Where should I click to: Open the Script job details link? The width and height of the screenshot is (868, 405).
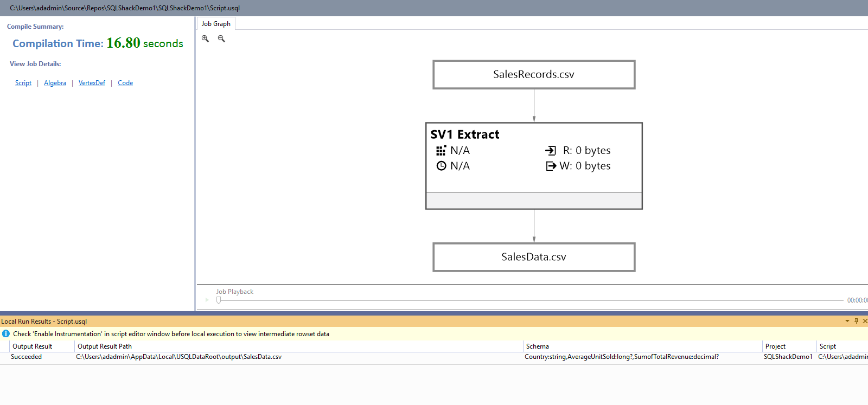23,83
